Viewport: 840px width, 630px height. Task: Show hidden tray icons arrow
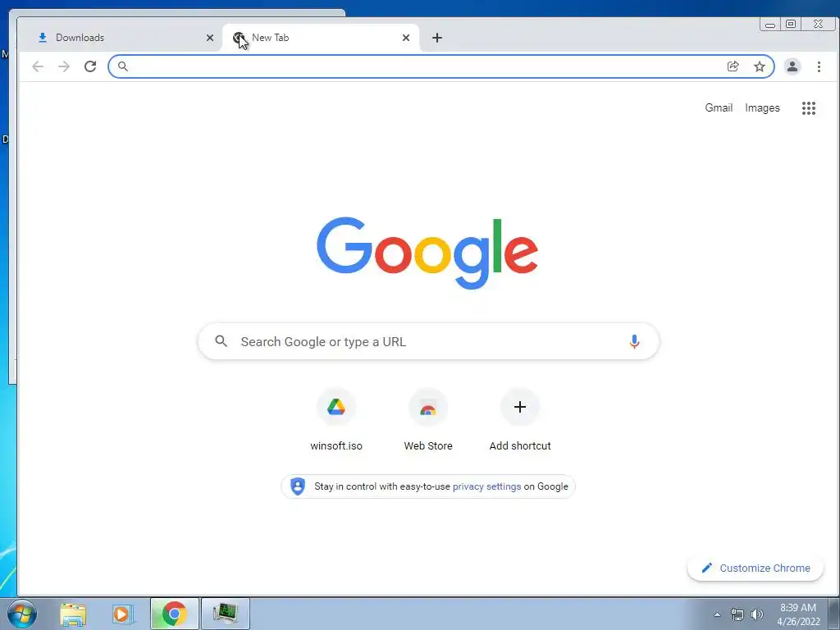(717, 614)
